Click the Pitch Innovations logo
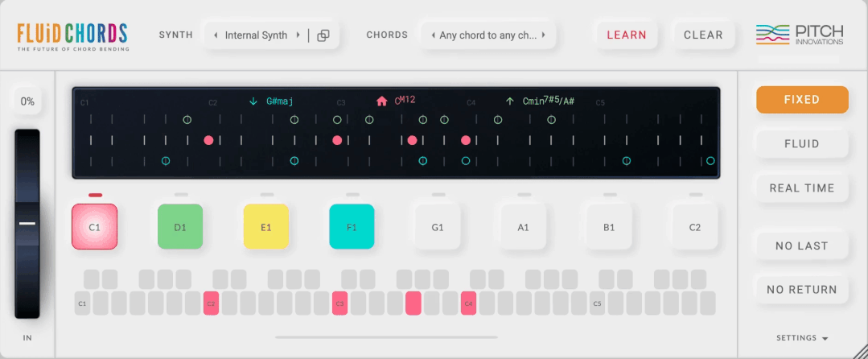Screen dimensions: 868x359 [x=800, y=35]
